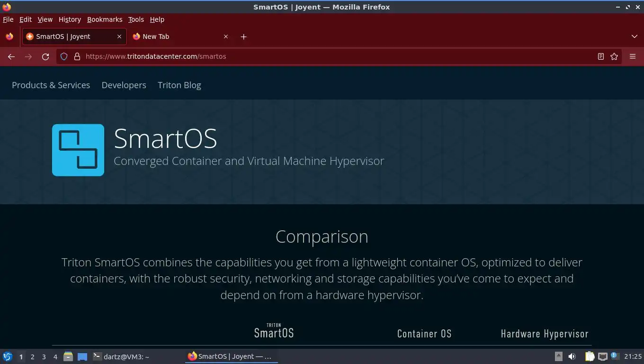The height and width of the screenshot is (364, 644).
Task: Click the network connection tray icon
Action: pyautogui.click(x=603, y=356)
